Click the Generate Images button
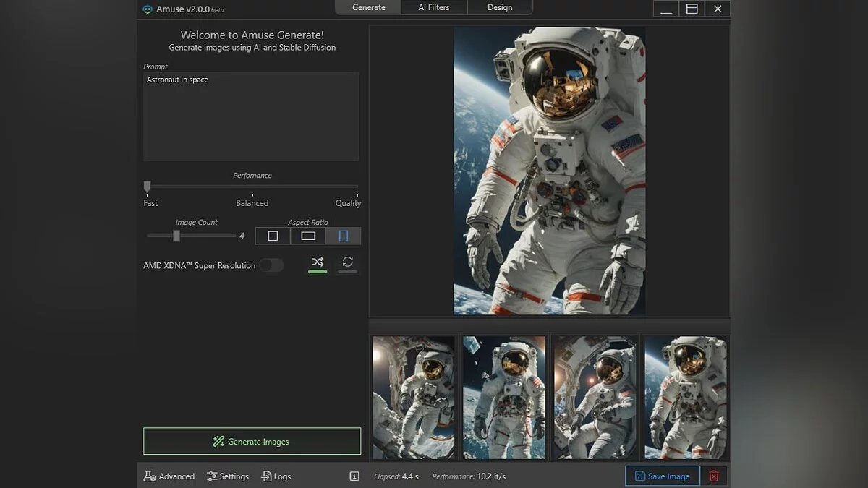868x488 pixels. [x=252, y=441]
